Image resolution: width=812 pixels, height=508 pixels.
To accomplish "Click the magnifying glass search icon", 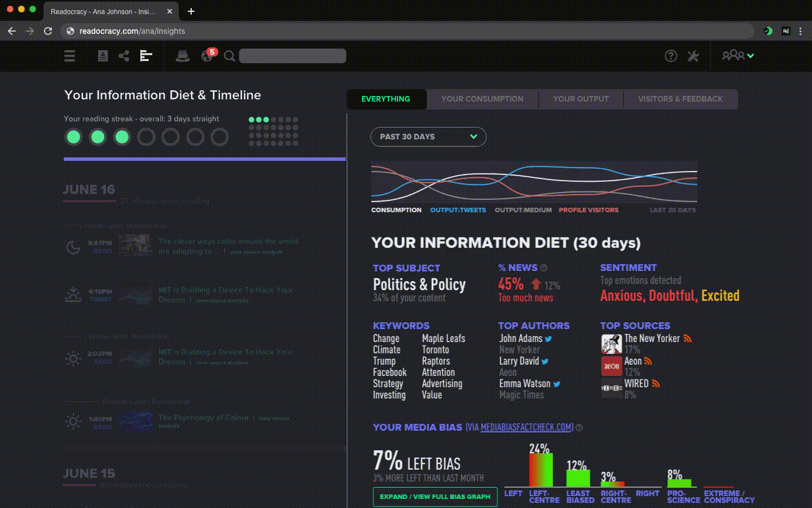I will [x=230, y=56].
